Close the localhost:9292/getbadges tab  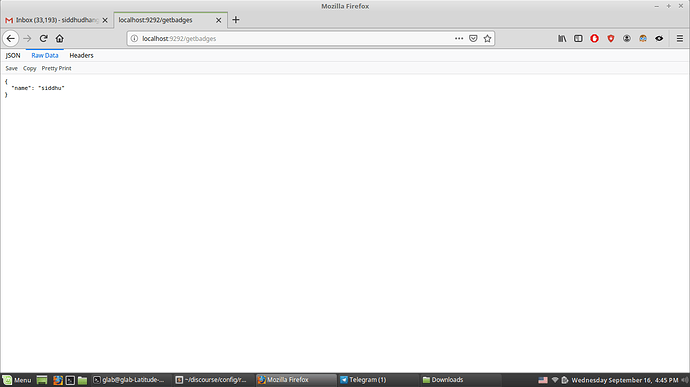tap(218, 20)
